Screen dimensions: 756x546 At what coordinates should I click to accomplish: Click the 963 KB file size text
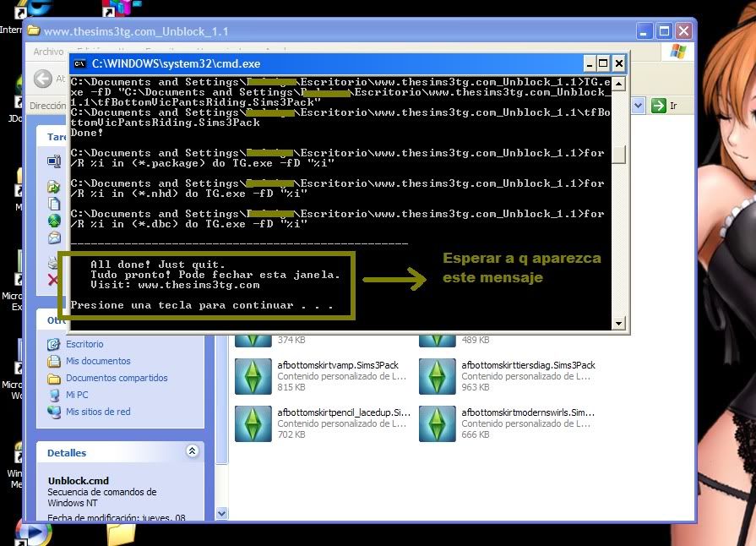[x=476, y=387]
